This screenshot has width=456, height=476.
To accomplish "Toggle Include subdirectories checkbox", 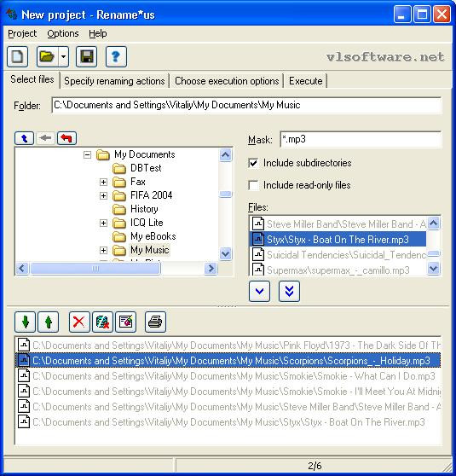I will pyautogui.click(x=253, y=163).
